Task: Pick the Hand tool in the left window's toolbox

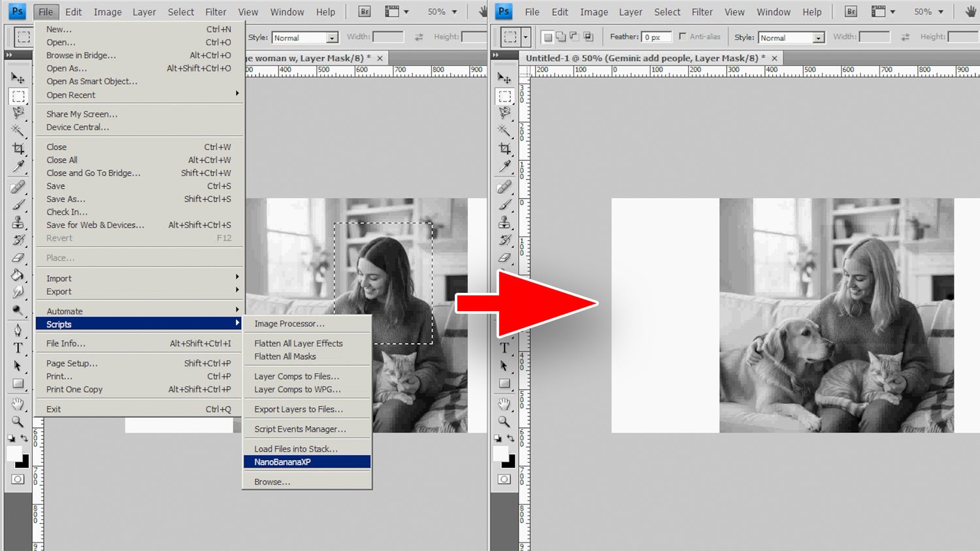Action: pyautogui.click(x=18, y=404)
